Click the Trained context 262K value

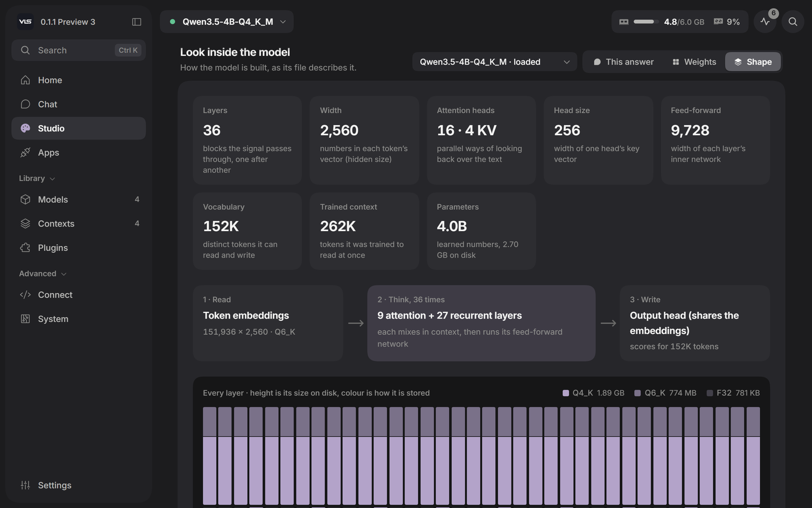pos(338,226)
